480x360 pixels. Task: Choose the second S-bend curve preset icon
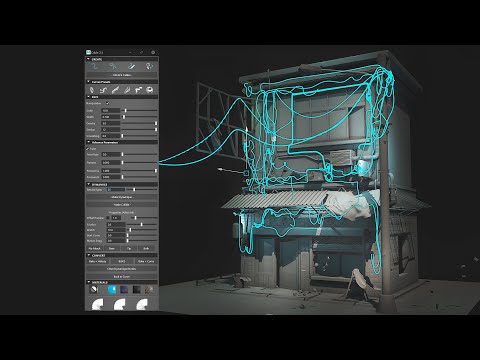tap(103, 90)
